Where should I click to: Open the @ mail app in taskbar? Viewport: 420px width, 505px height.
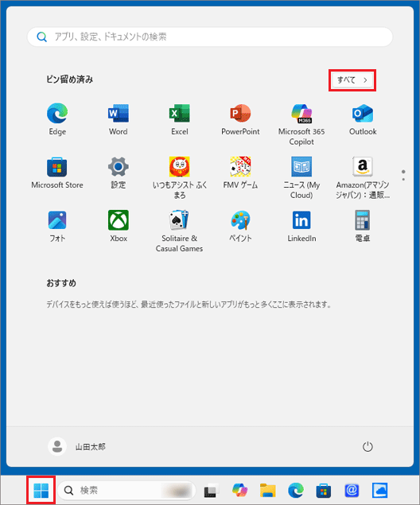pyautogui.click(x=352, y=491)
